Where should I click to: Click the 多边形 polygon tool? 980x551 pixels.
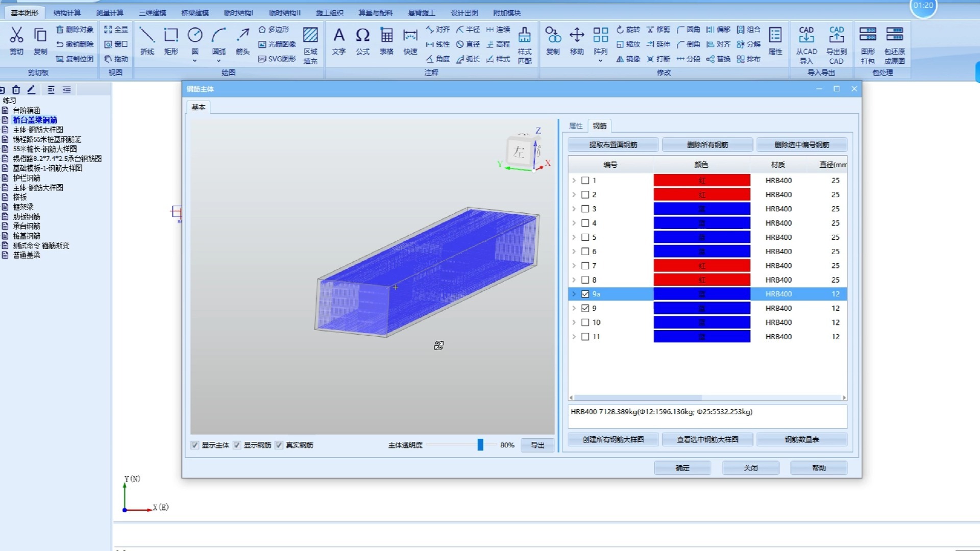(x=274, y=30)
